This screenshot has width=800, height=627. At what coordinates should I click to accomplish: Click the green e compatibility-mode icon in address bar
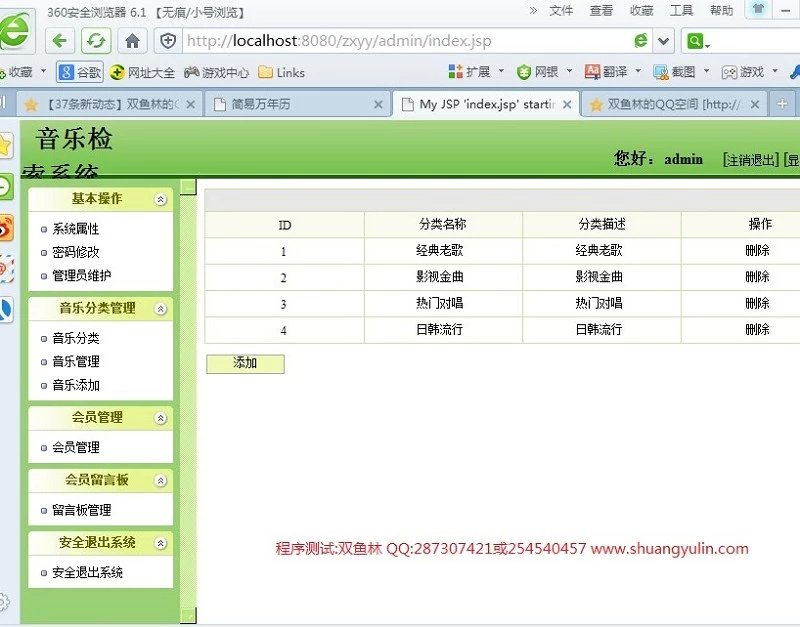point(641,40)
